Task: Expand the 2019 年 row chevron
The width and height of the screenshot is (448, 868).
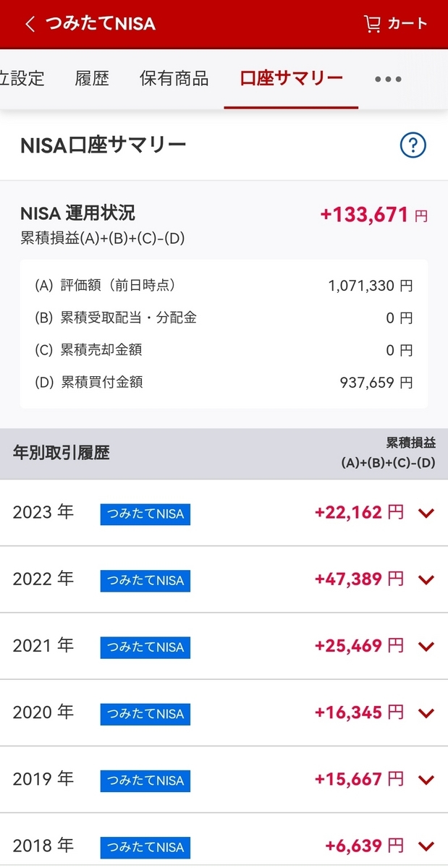Action: click(426, 779)
